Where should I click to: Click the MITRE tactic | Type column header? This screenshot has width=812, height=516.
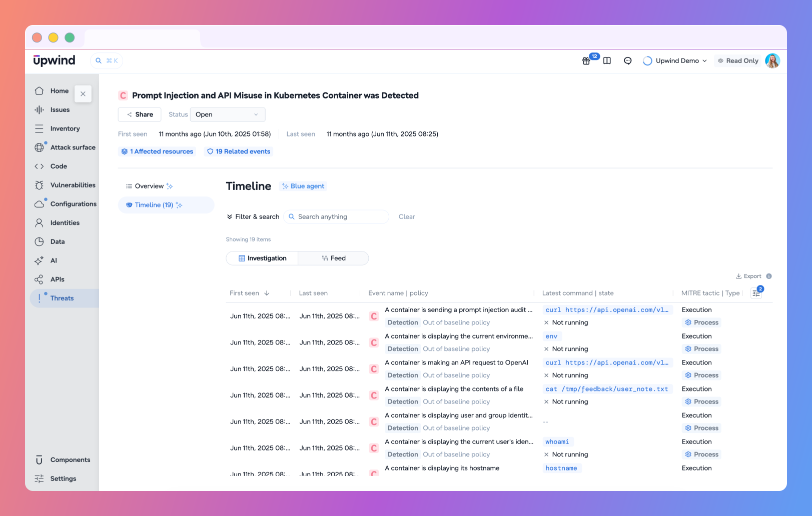(x=710, y=293)
